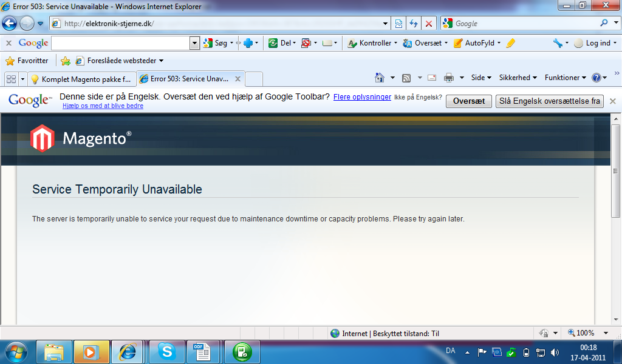The height and width of the screenshot is (364, 622).
Task: Open Windows Media Player from the taskbar
Action: [x=91, y=352]
